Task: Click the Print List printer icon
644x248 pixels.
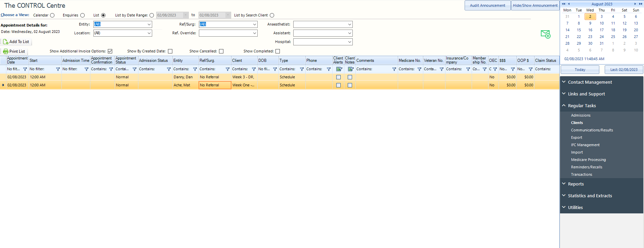Action: (6, 51)
